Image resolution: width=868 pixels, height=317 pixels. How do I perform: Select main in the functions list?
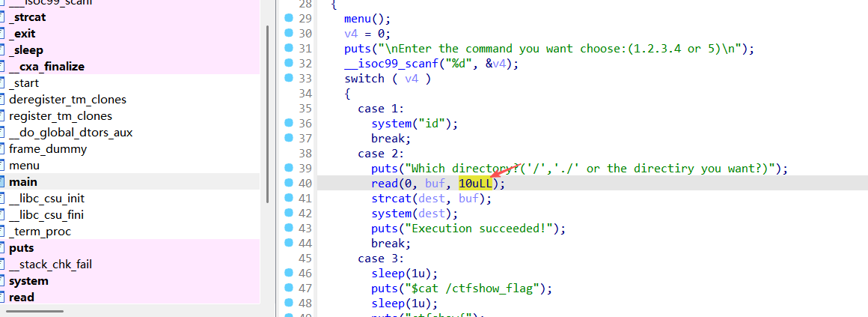[23, 182]
